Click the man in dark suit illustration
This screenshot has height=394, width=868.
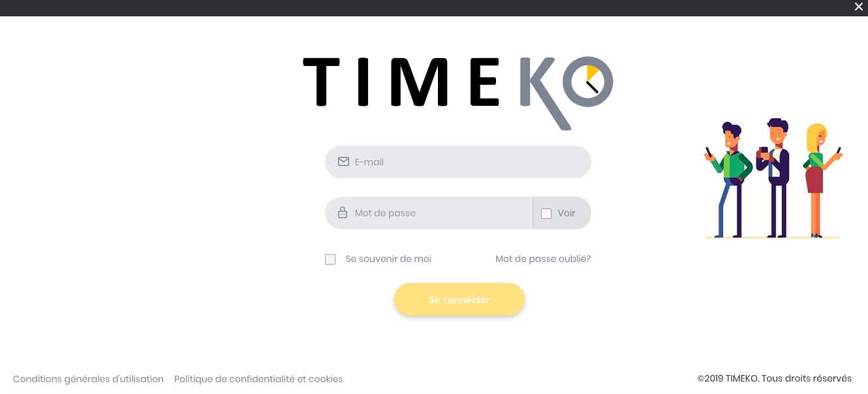point(775,178)
